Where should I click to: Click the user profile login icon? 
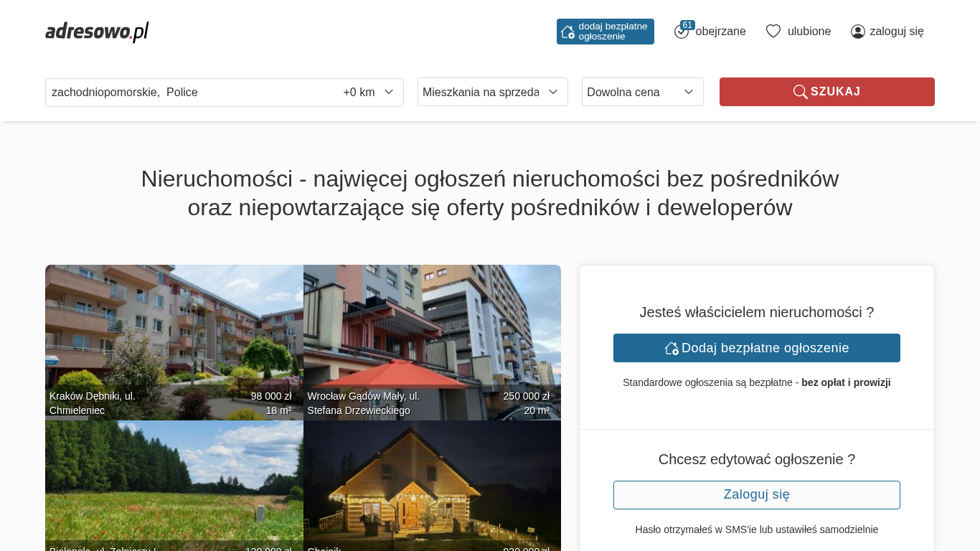(857, 32)
